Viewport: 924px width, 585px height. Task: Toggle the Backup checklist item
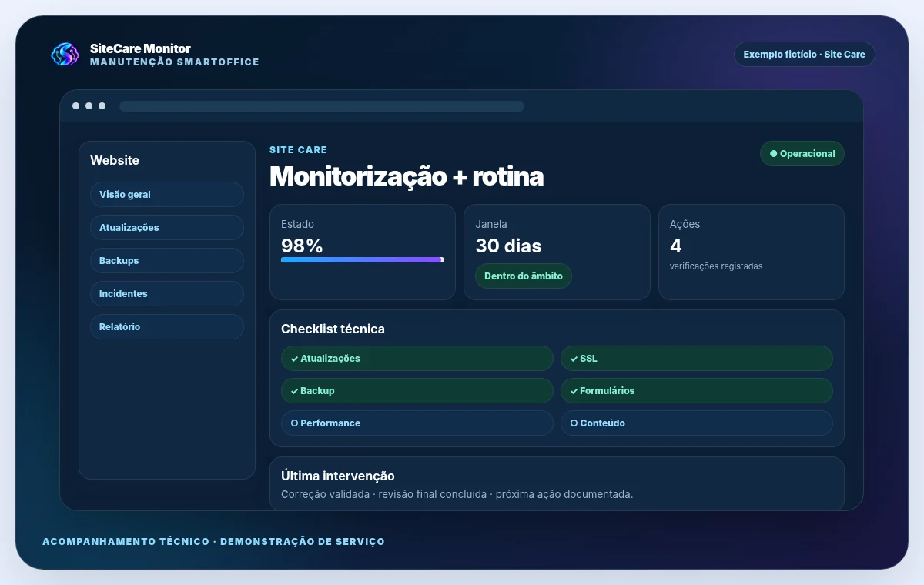pos(417,391)
